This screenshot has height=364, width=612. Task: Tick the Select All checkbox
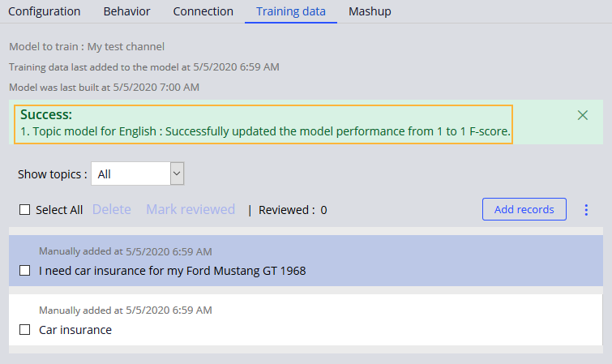25,210
